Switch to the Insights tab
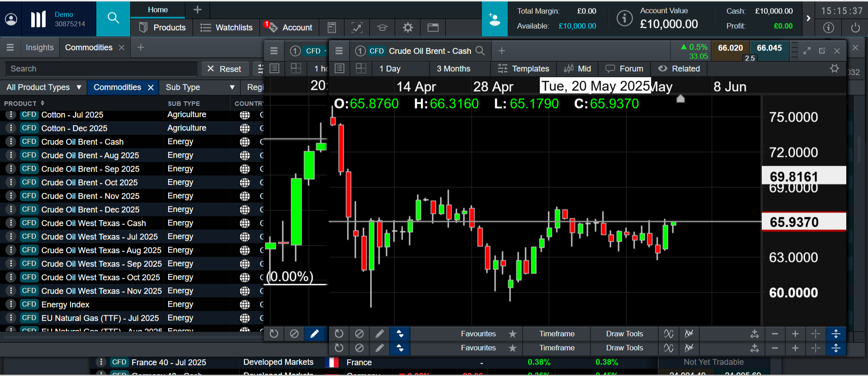Viewport: 868px width, 376px height. point(39,47)
